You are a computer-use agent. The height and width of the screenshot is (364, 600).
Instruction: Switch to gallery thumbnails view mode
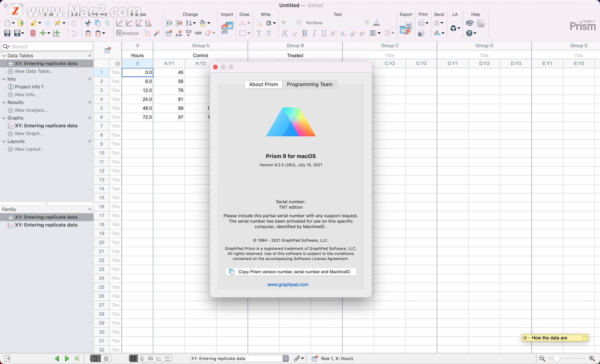(x=106, y=359)
